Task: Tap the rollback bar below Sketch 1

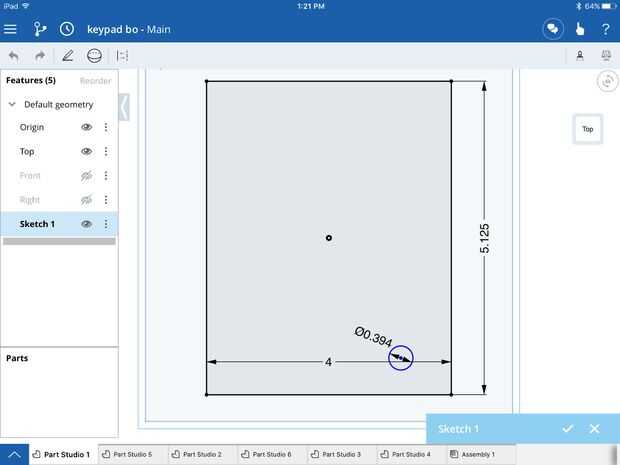Action: 59,241
